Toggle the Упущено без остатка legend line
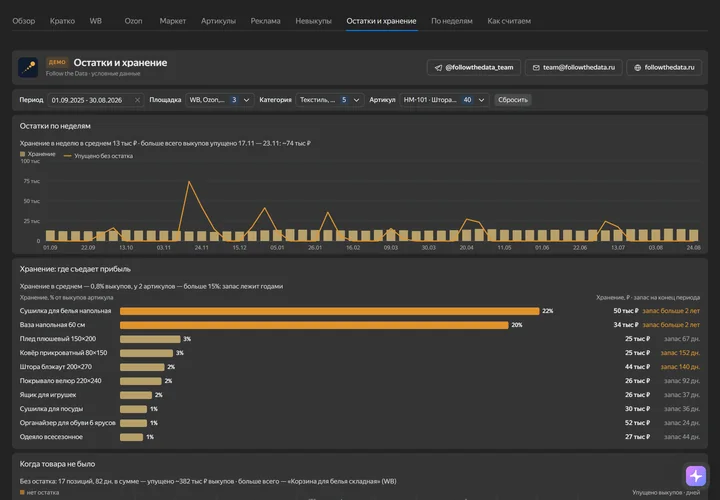This screenshot has width=720, height=500. pos(68,156)
